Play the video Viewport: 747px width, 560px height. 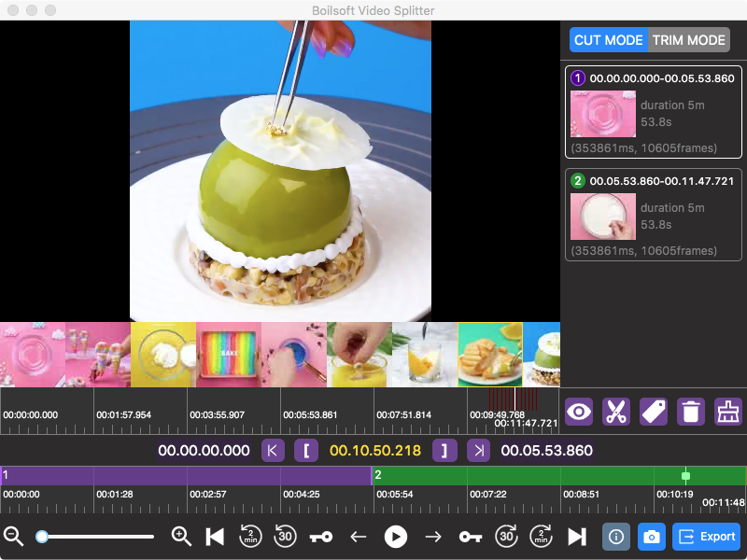(x=395, y=537)
